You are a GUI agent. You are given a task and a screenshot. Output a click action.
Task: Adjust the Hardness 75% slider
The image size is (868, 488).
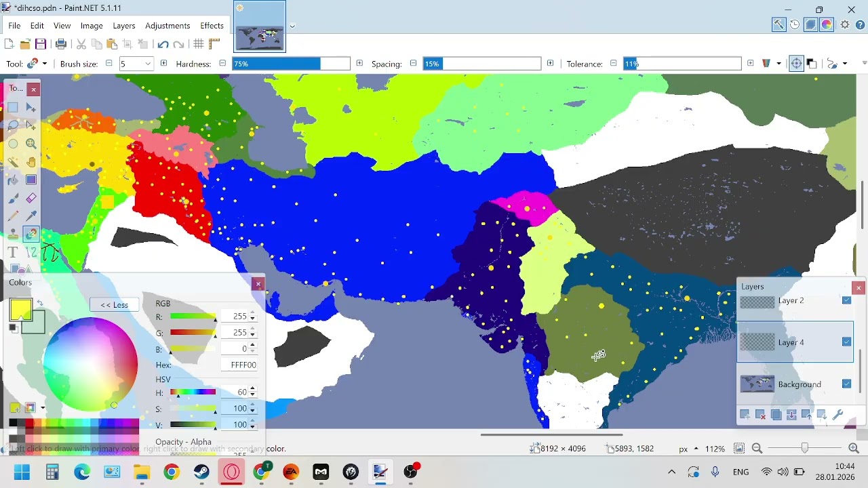[x=291, y=64]
